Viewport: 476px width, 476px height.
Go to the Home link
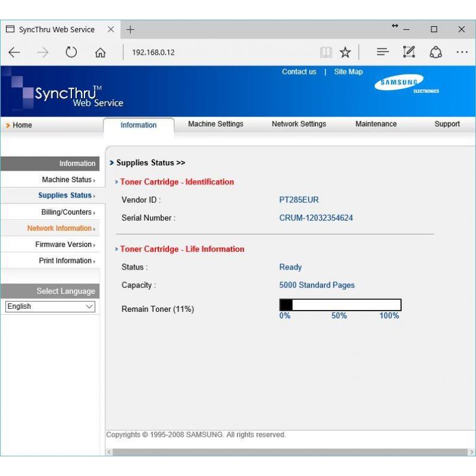22,125
